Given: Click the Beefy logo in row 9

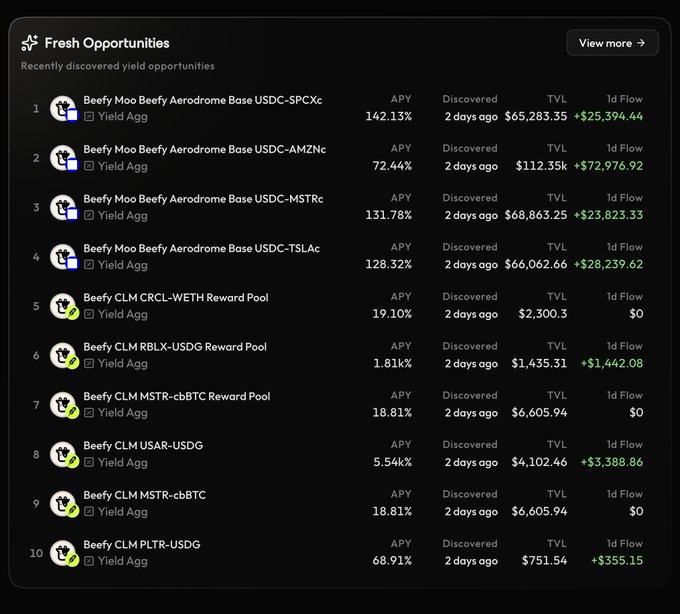Looking at the screenshot, I should click(63, 504).
